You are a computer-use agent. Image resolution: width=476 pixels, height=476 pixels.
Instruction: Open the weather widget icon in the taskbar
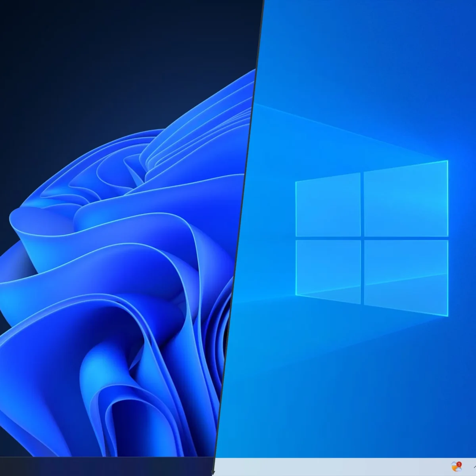click(x=457, y=466)
